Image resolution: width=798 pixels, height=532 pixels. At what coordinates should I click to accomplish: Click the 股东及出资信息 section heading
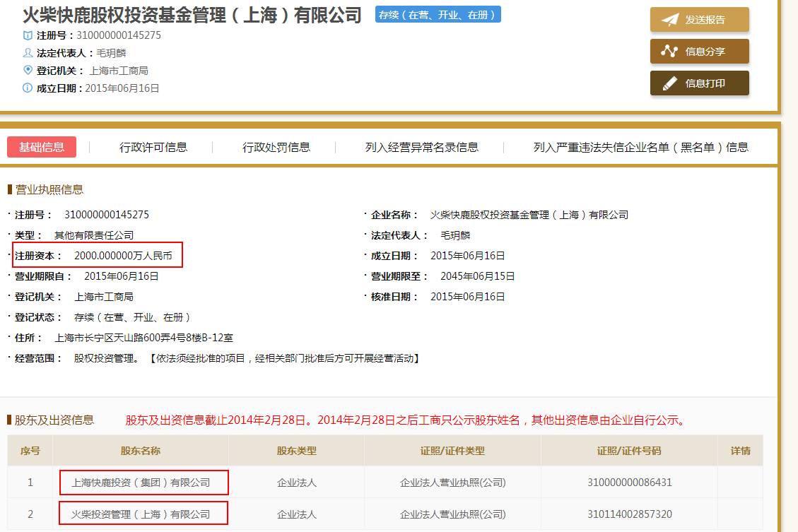(54, 420)
